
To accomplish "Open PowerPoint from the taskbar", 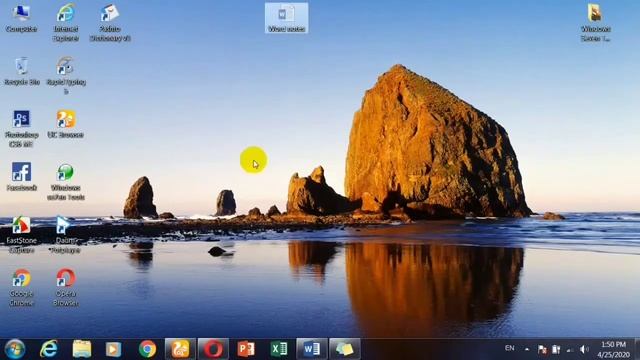I will [246, 349].
